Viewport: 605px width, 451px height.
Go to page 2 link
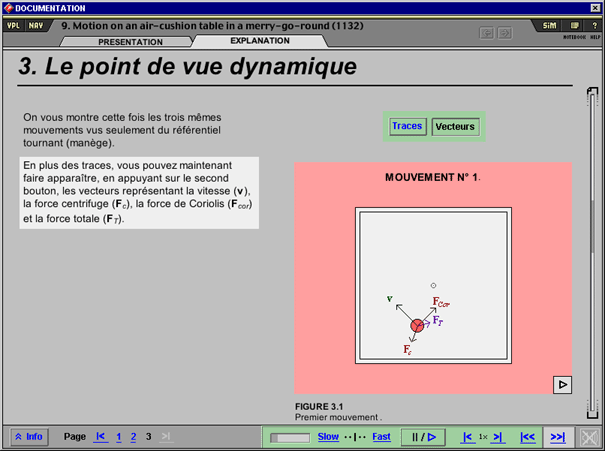point(133,437)
